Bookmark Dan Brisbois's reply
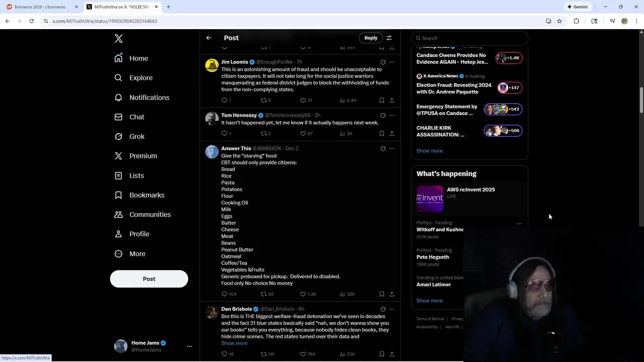This screenshot has width=644, height=362. coord(382,354)
